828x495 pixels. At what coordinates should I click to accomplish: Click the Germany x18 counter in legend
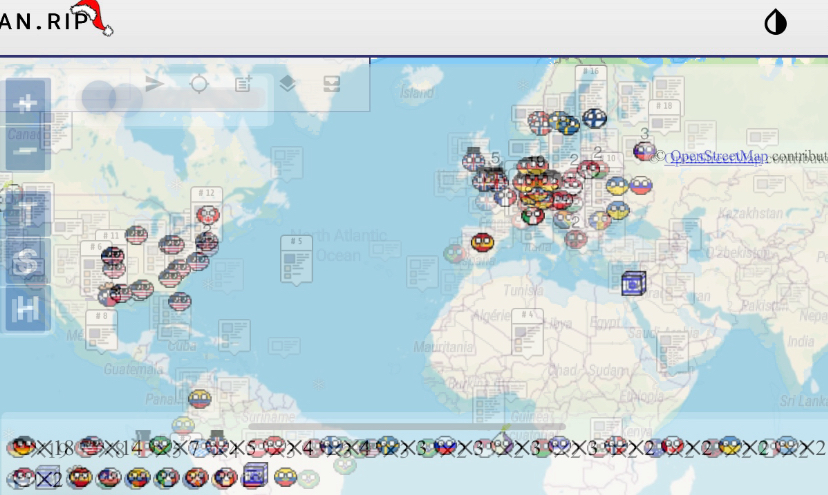[x=38, y=447]
